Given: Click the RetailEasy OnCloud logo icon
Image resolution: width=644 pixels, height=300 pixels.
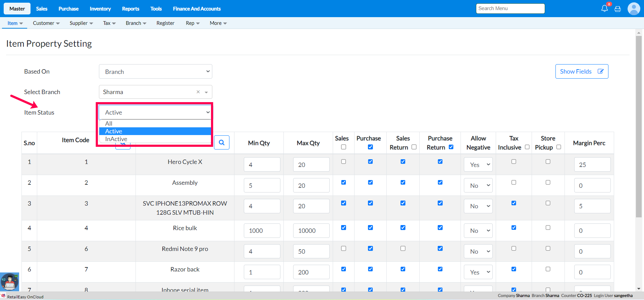Looking at the screenshot, I should (x=3, y=296).
